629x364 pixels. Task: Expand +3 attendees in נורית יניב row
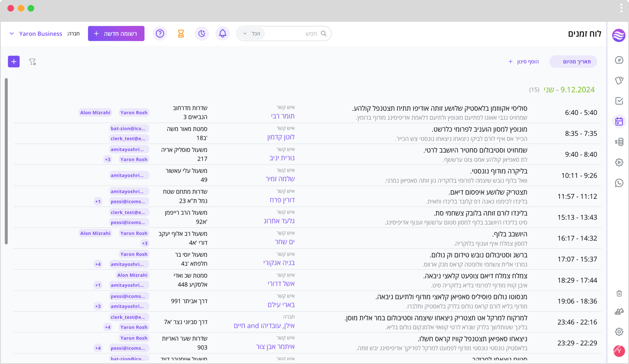pyautogui.click(x=108, y=160)
